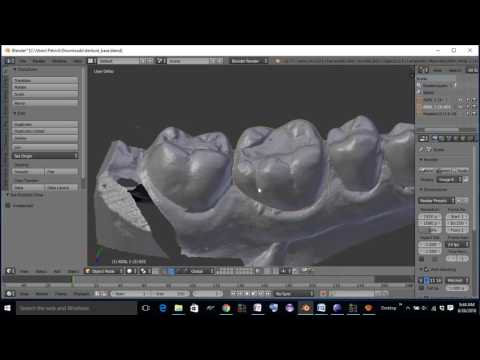480x360 pixels.
Task: Open the viewport shading mode selector
Action: [x=131, y=271]
